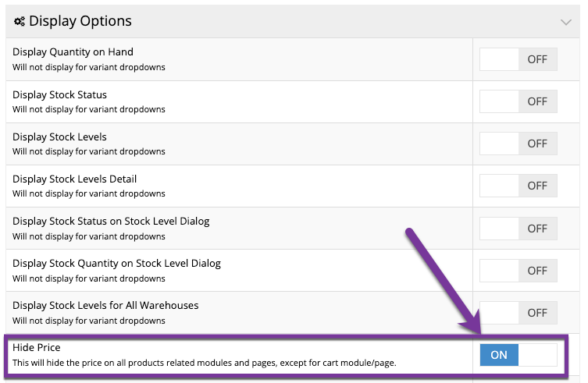Image resolution: width=588 pixels, height=383 pixels.
Task: Collapse the Display Options panel chevron
Action: coord(566,22)
